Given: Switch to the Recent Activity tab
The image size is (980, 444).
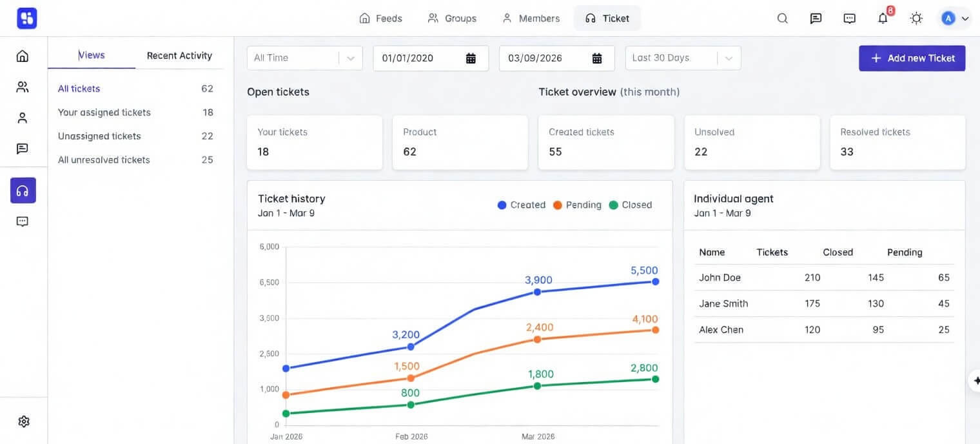Looking at the screenshot, I should point(179,55).
